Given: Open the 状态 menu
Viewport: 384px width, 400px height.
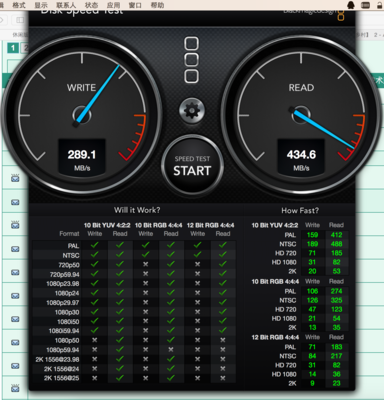Looking at the screenshot, I should [x=91, y=5].
